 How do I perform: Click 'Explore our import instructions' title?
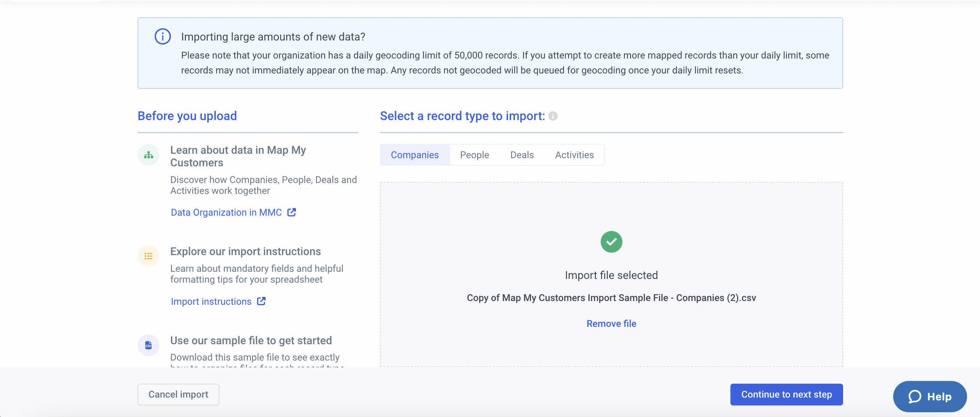point(246,251)
